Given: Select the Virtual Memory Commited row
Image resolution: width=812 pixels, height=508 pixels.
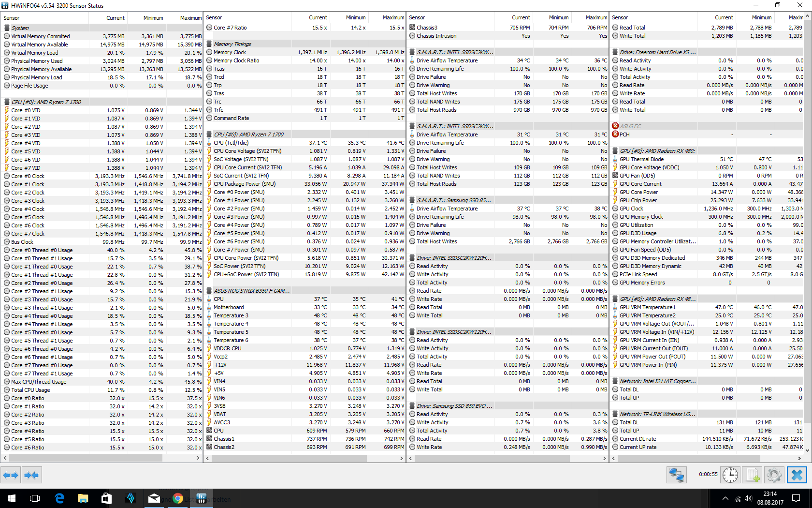Looking at the screenshot, I should 102,36.
